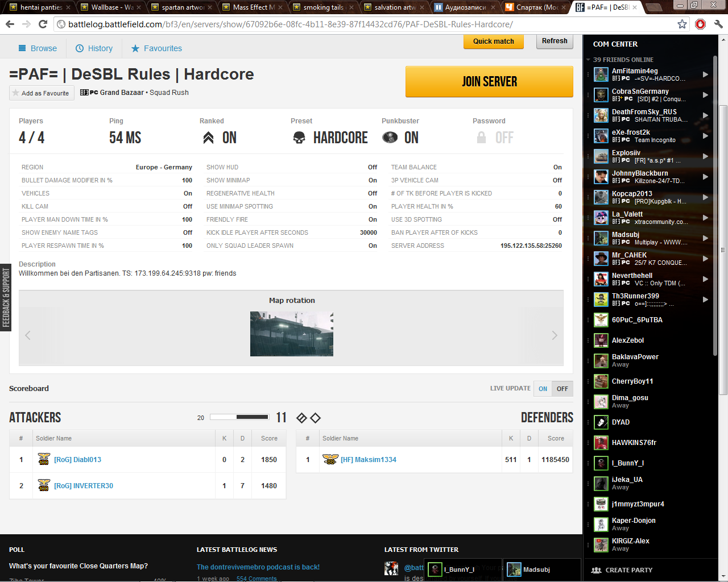Expand Kopcap2013's arrow
The width and height of the screenshot is (728, 582).
[705, 197]
